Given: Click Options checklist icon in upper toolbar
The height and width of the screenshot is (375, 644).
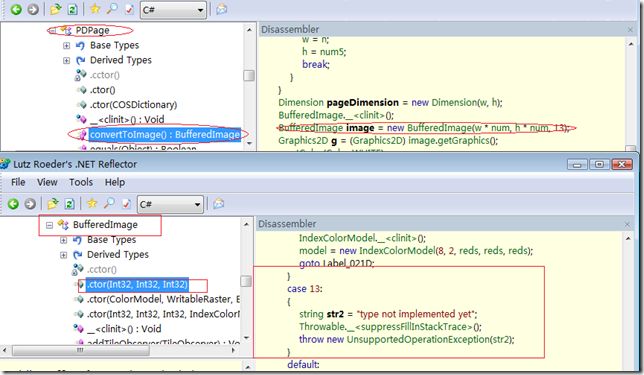Looking at the screenshot, I should [x=129, y=9].
